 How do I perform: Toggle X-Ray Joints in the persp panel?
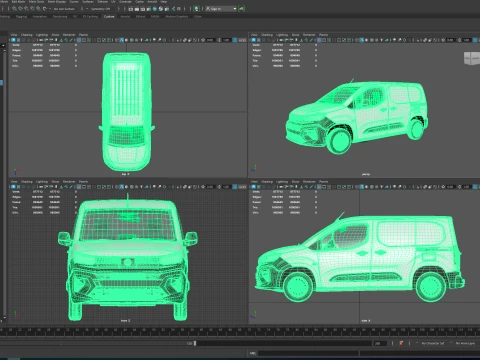[x=435, y=40]
